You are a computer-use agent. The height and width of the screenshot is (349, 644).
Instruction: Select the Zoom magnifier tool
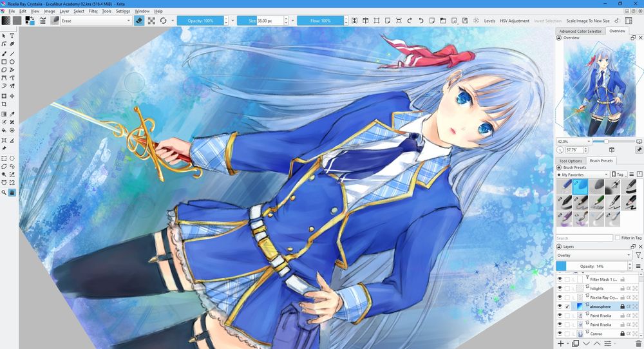point(4,192)
